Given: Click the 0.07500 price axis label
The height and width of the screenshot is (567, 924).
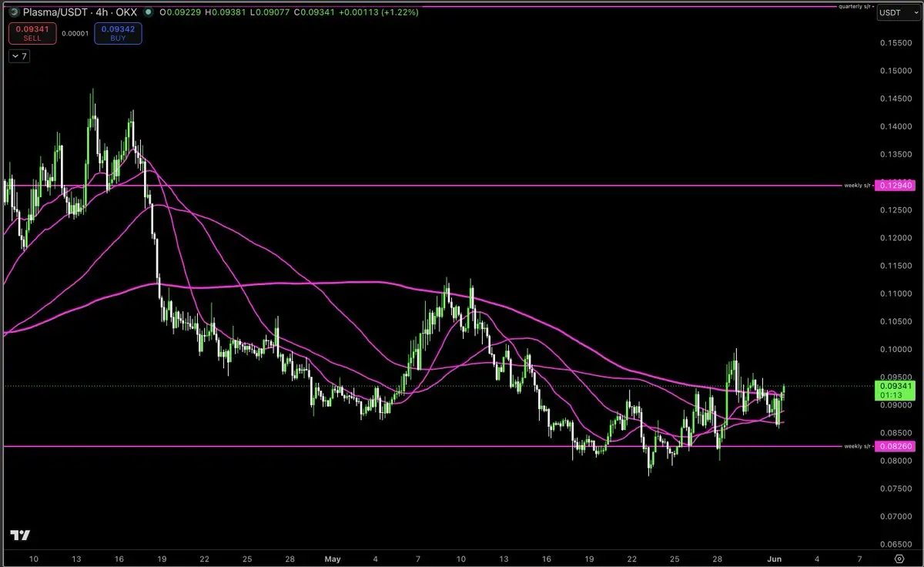Looking at the screenshot, I should point(895,488).
